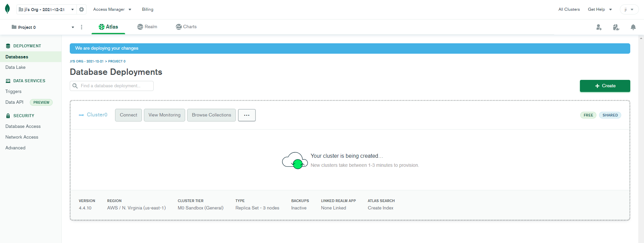Click the search magnifier icon
This screenshot has width=644, height=243.
pos(75,86)
